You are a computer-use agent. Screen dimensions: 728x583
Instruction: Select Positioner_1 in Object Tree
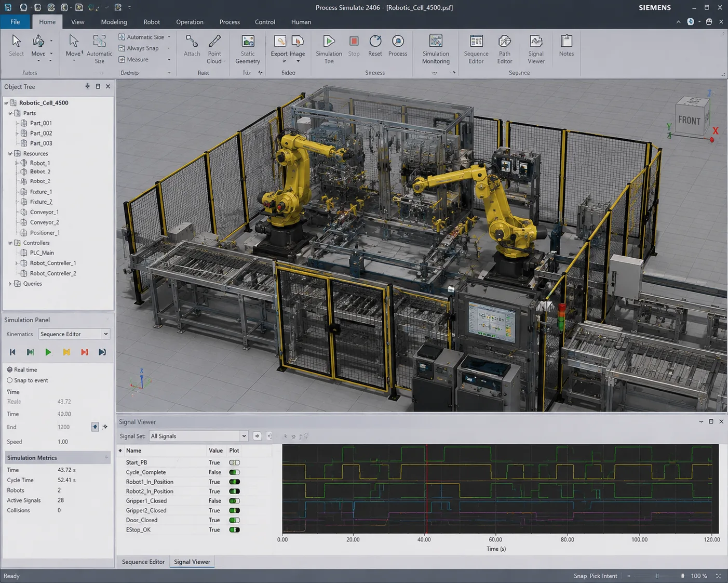pyautogui.click(x=45, y=233)
